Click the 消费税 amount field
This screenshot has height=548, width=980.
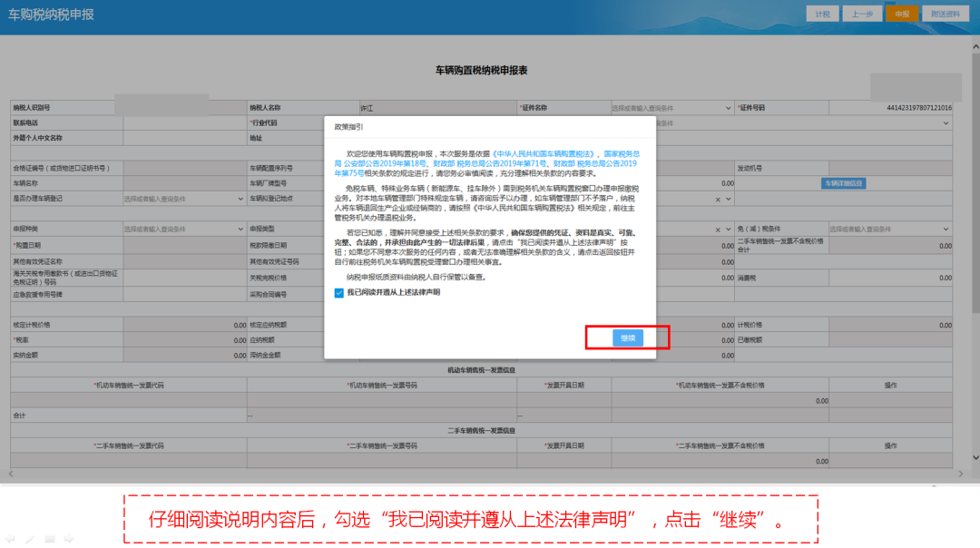[891, 278]
